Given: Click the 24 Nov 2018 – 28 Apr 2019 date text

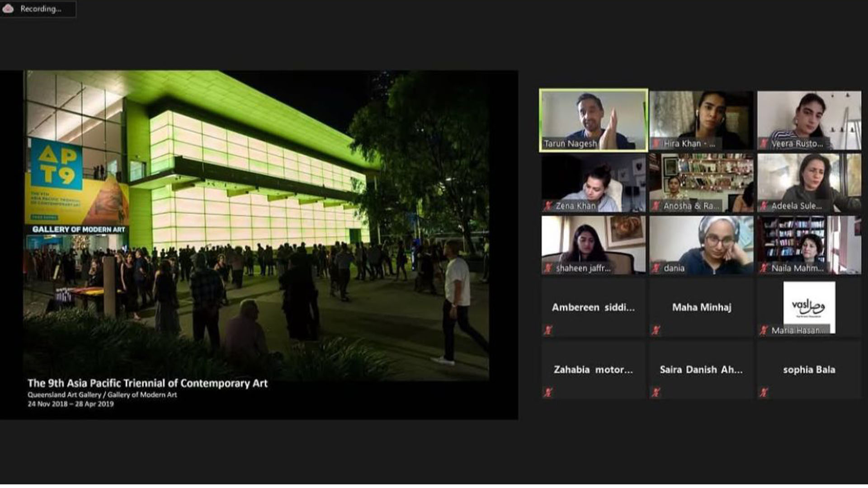Looking at the screenshot, I should click(x=71, y=404).
